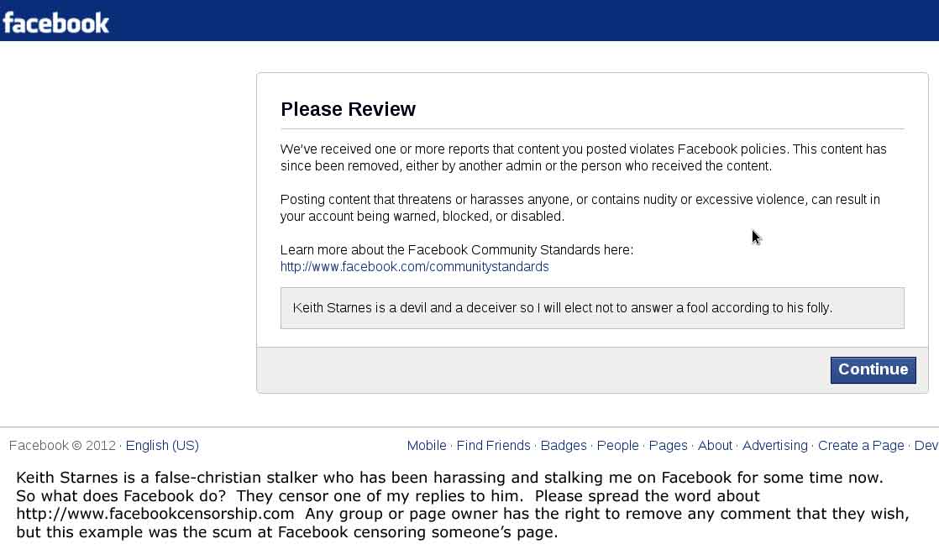Click the Please Review heading
The image size is (939, 560).
[x=348, y=109]
